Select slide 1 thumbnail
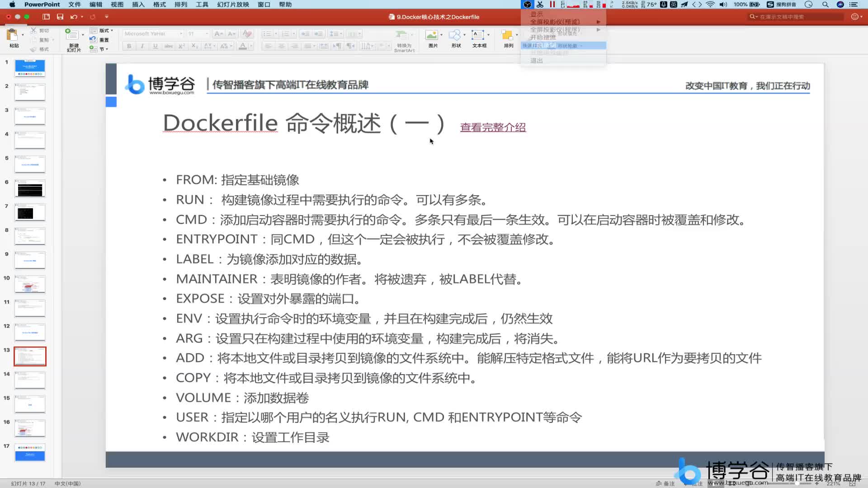 click(30, 68)
